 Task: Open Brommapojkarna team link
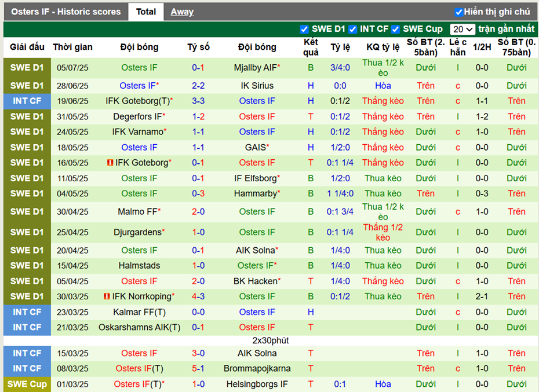pyautogui.click(x=257, y=368)
